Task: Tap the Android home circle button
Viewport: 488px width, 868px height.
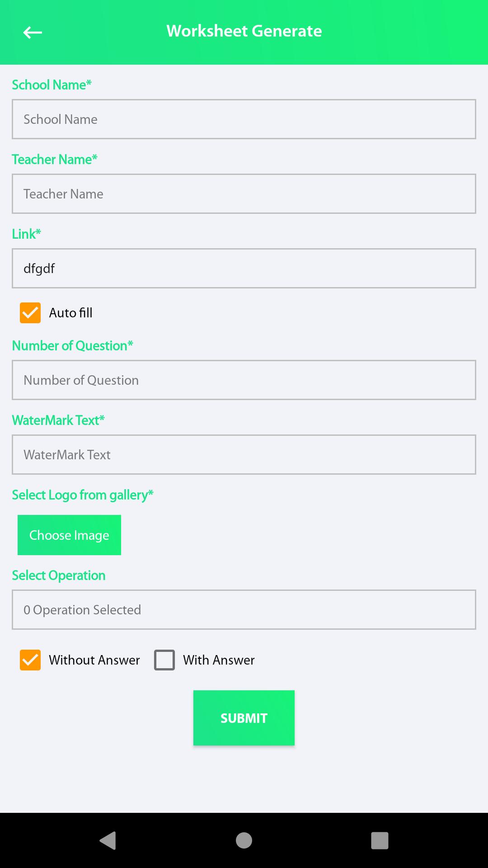Action: (244, 840)
